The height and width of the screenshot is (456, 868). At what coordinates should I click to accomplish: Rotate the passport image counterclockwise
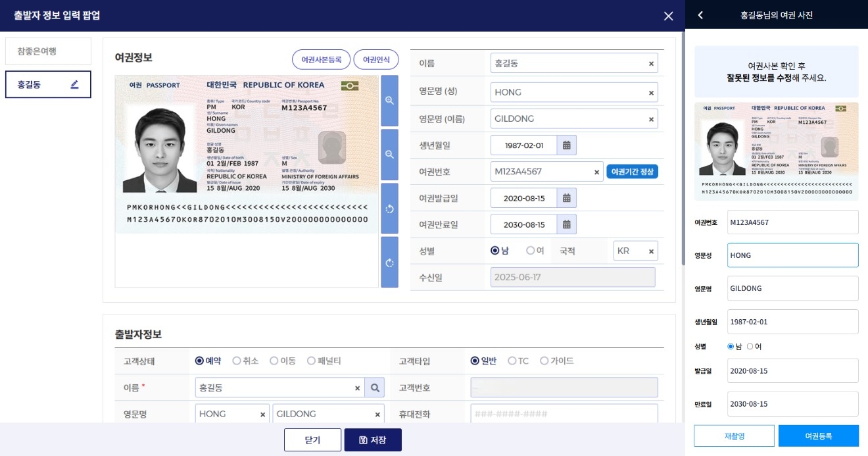(389, 209)
